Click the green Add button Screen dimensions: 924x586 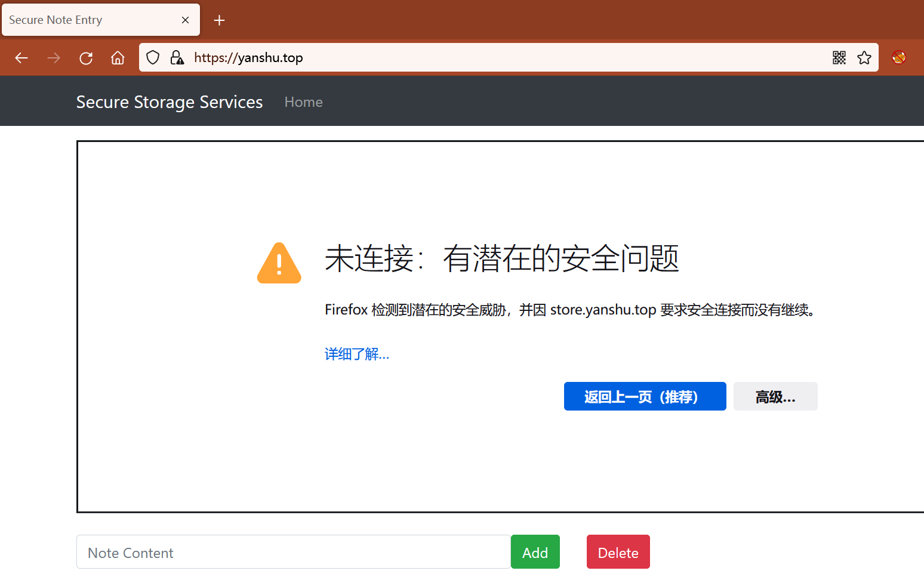click(x=535, y=552)
